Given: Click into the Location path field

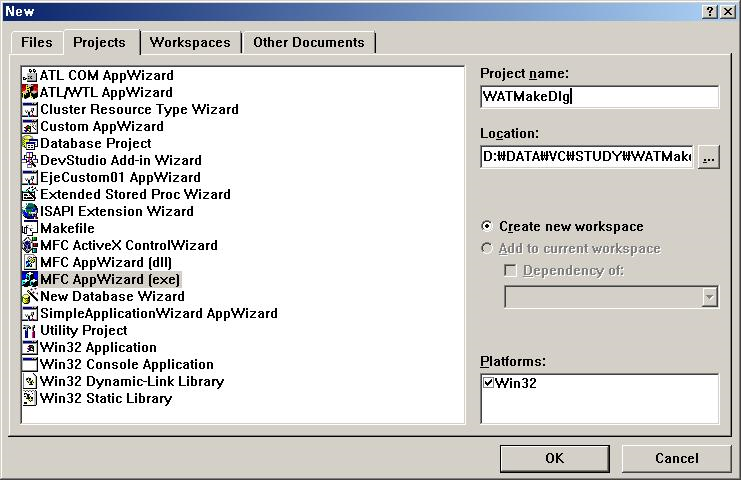Looking at the screenshot, I should pyautogui.click(x=586, y=156).
